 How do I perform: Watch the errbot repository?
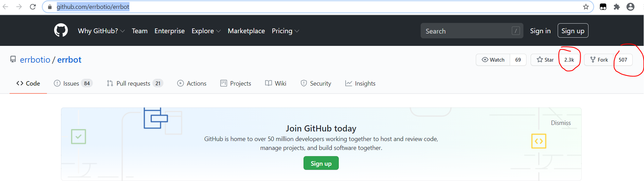493,60
